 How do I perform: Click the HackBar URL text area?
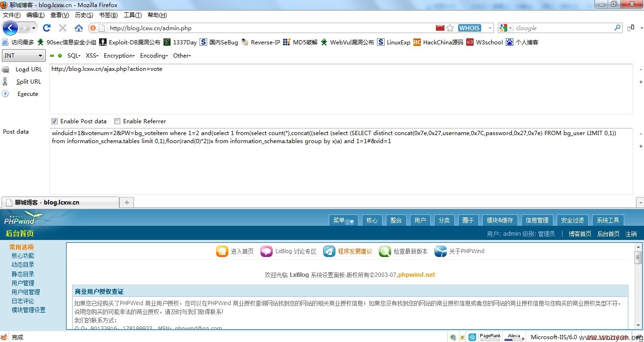pos(341,89)
